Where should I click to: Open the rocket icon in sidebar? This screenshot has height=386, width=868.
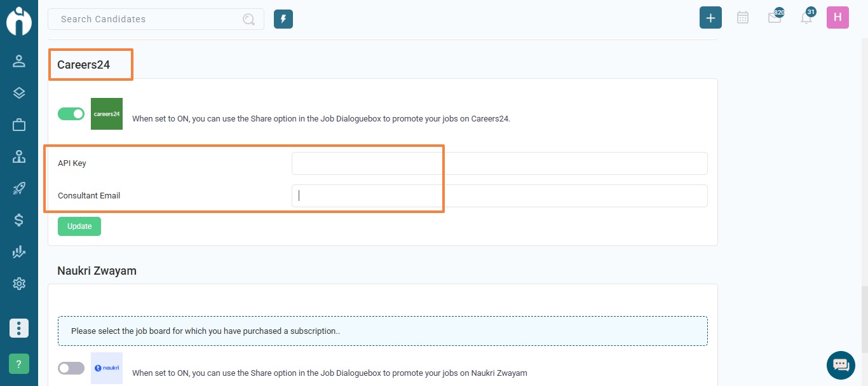pyautogui.click(x=19, y=188)
